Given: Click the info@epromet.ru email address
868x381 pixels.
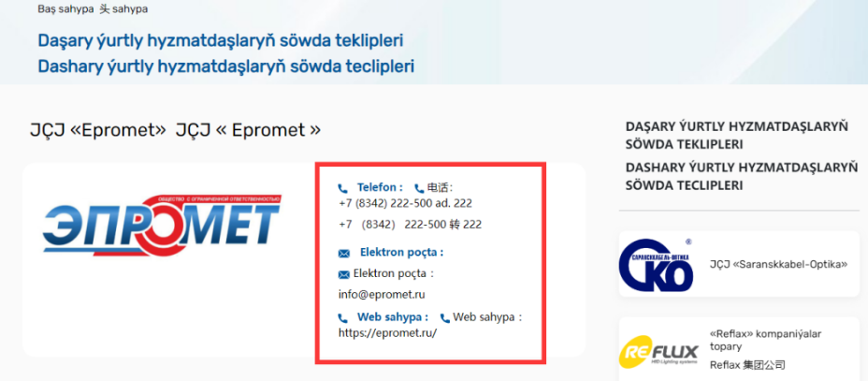Looking at the screenshot, I should [x=382, y=294].
